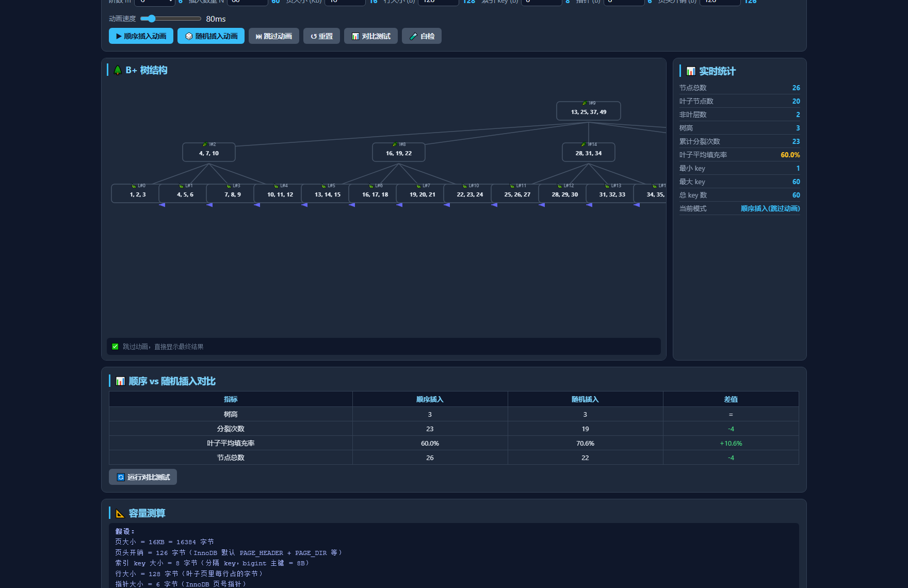Viewport: 908px width, 588px height.
Task: Click the 累计分裂次数 statistic row
Action: (x=739, y=141)
